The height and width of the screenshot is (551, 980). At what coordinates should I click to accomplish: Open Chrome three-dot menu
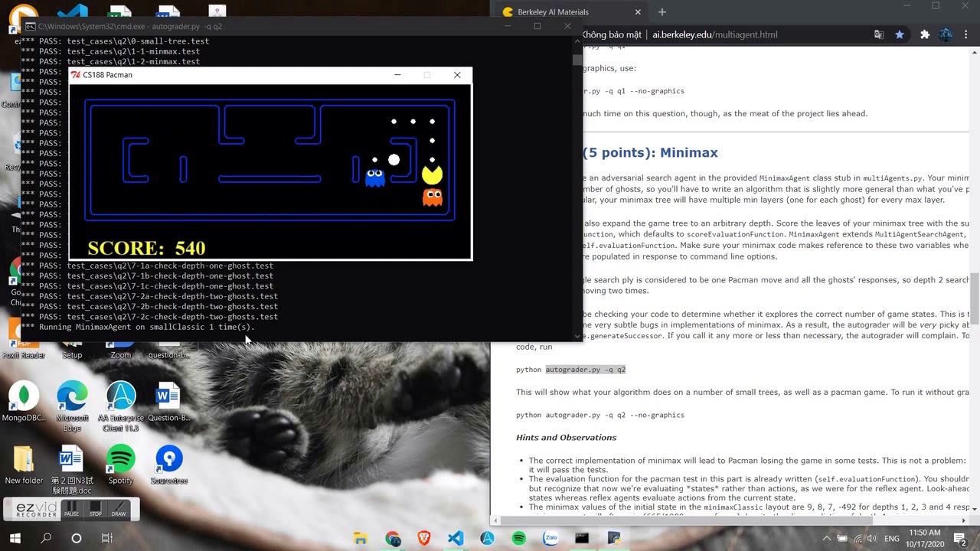click(x=968, y=34)
